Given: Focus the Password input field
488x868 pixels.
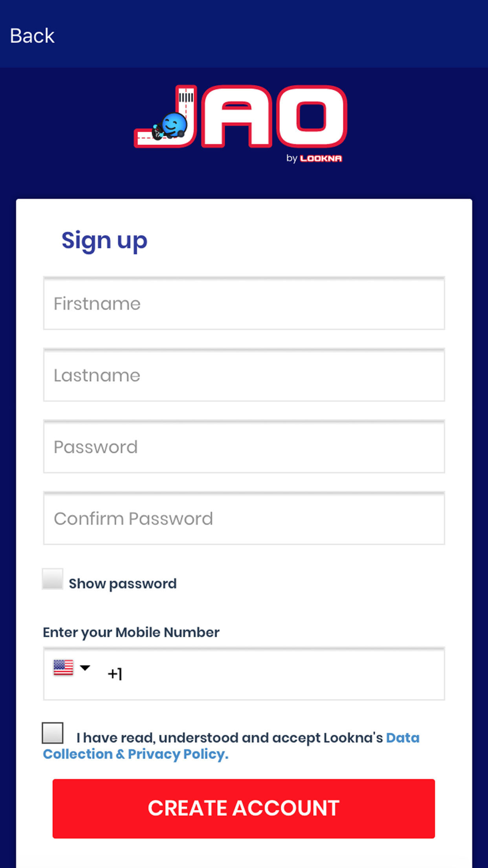Looking at the screenshot, I should [244, 447].
